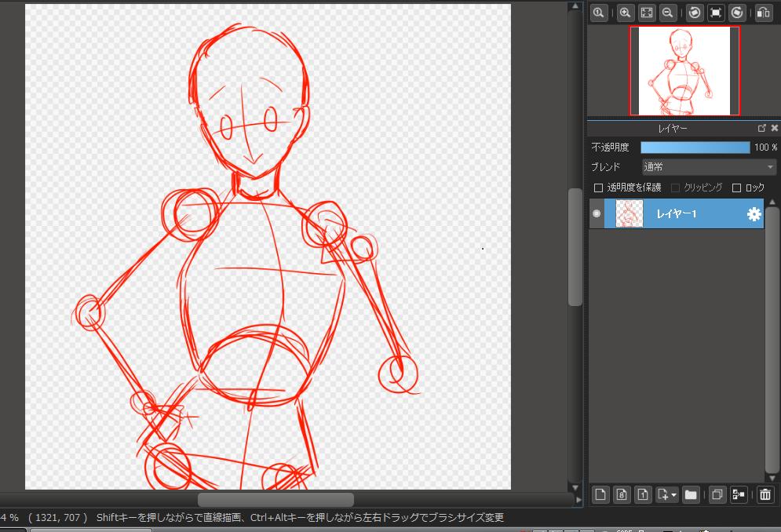Add a new color layer
Screen dimensions: 781x532
click(600, 494)
